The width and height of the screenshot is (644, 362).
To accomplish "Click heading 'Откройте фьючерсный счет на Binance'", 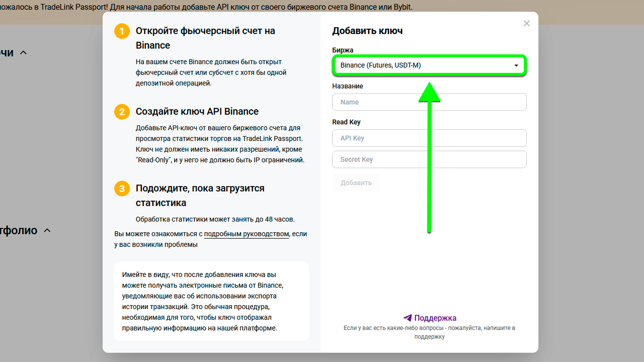I will [x=205, y=38].
